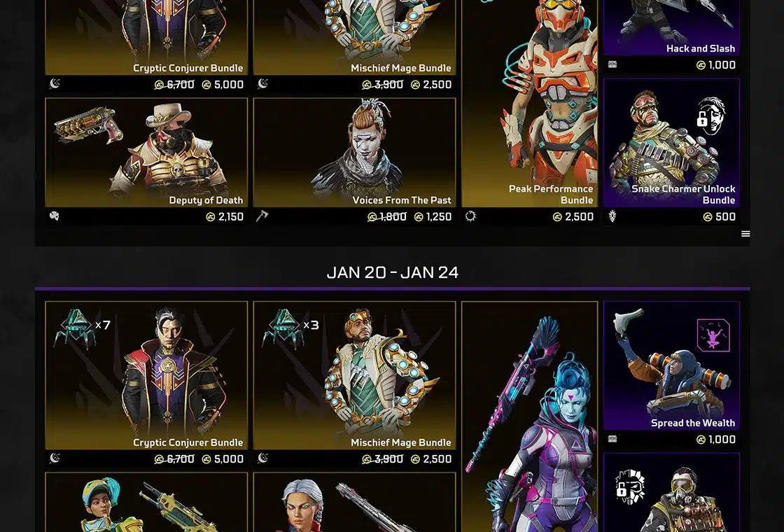The image size is (784, 532).
Task: Open the Voices From The Past offer
Action: 354,153
